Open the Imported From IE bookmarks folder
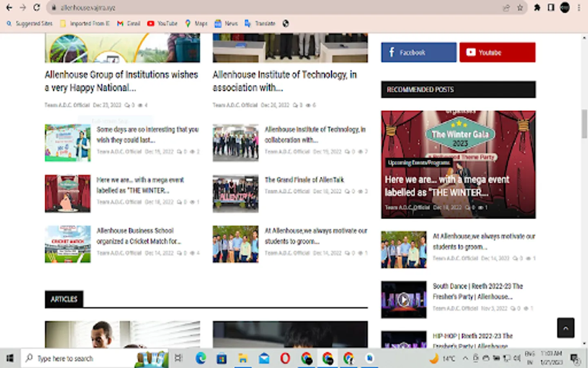Screen dimensions: 588x368 tap(85, 23)
